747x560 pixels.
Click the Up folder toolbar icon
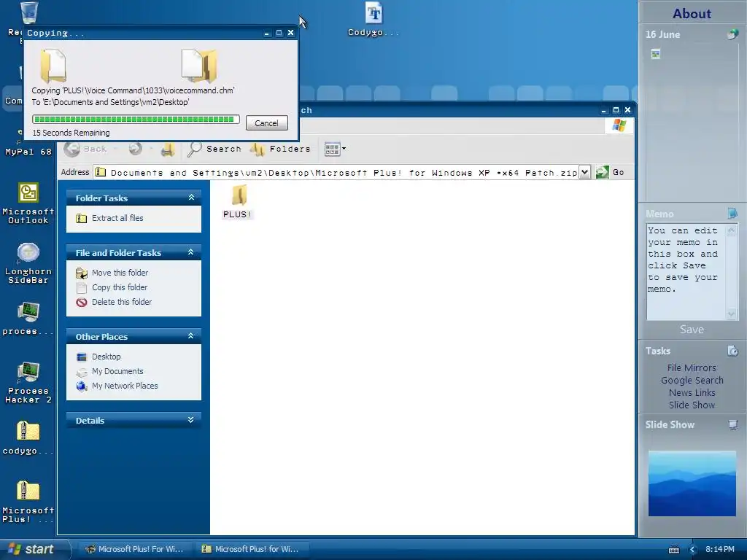click(167, 149)
